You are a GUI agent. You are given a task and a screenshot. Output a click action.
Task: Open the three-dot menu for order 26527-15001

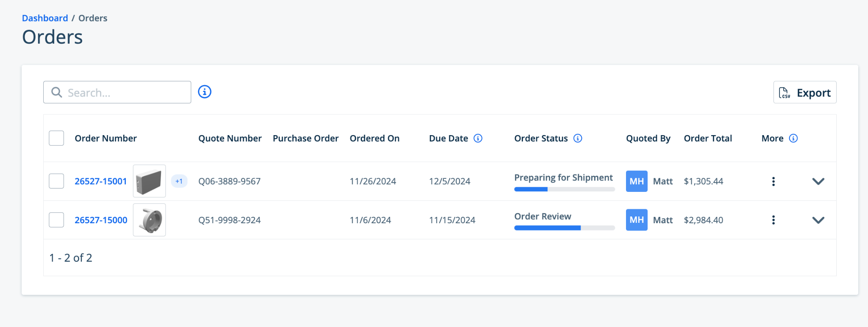pyautogui.click(x=773, y=181)
